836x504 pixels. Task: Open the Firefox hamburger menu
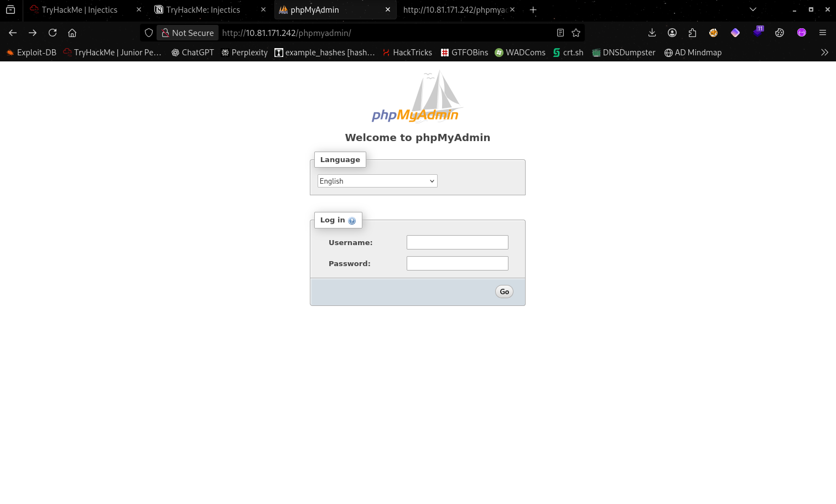click(x=823, y=33)
